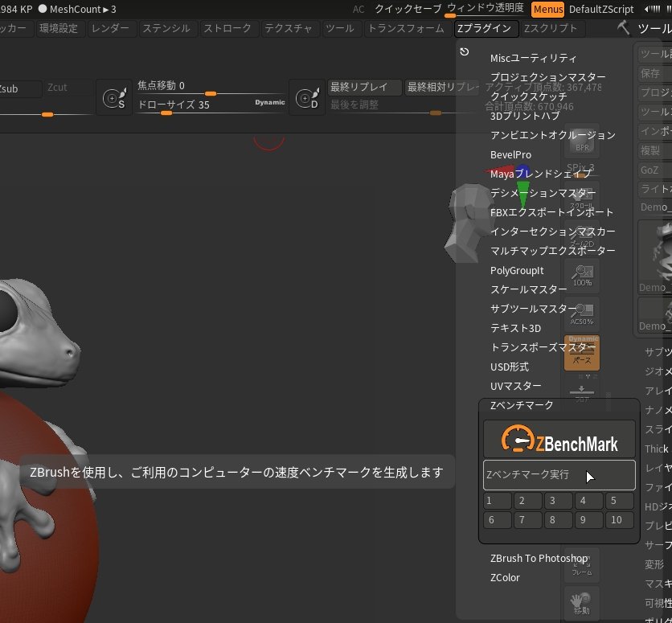Toggle the Dynamic パース perspective button

[x=582, y=353]
